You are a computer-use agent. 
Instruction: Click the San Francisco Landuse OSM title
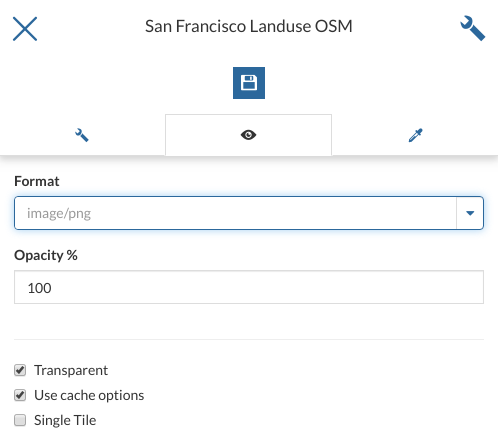[249, 26]
